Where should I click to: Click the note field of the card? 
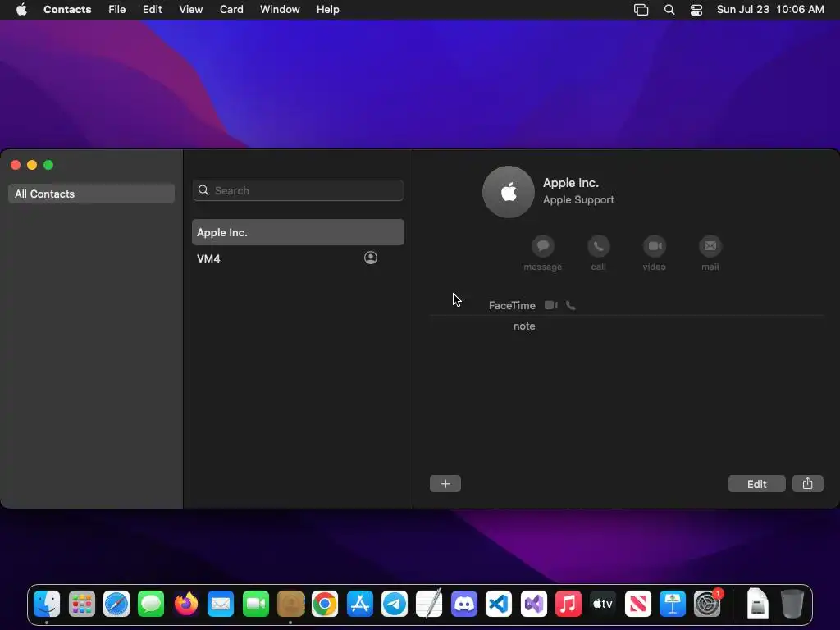tap(524, 326)
